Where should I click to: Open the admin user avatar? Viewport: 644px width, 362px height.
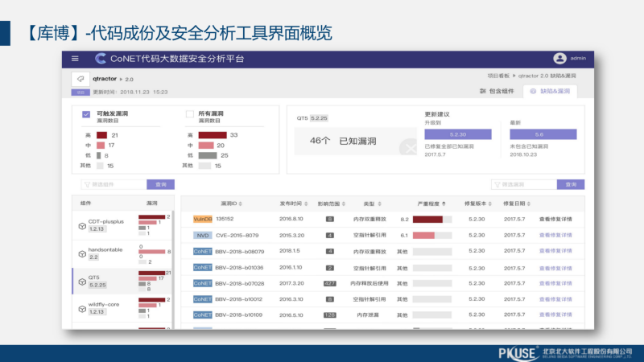pyautogui.click(x=559, y=58)
